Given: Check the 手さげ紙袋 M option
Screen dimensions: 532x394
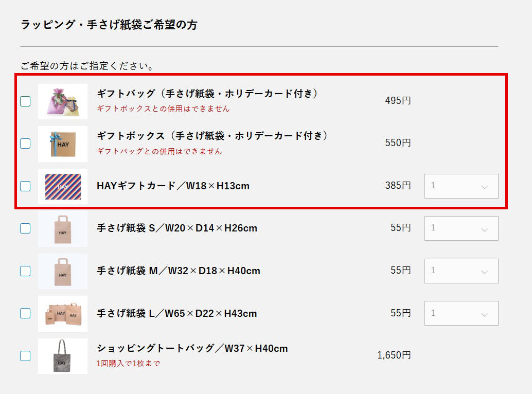Looking at the screenshot, I should coord(25,271).
